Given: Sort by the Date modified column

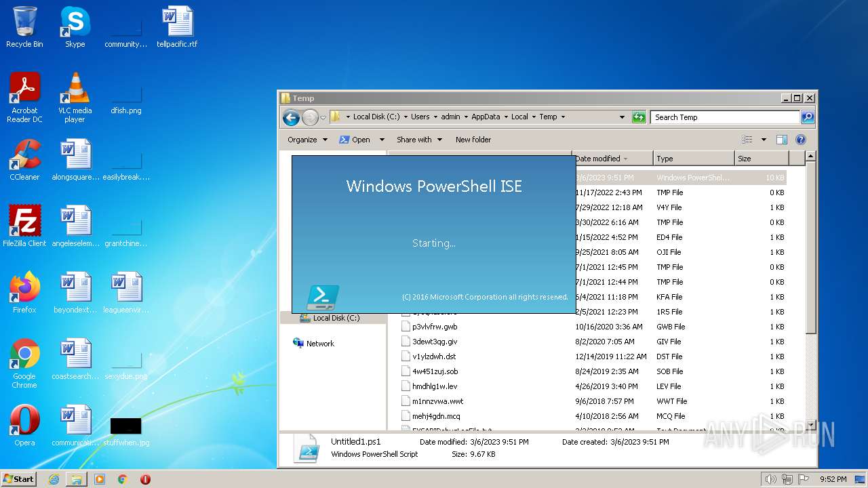Looking at the screenshot, I should (x=613, y=159).
